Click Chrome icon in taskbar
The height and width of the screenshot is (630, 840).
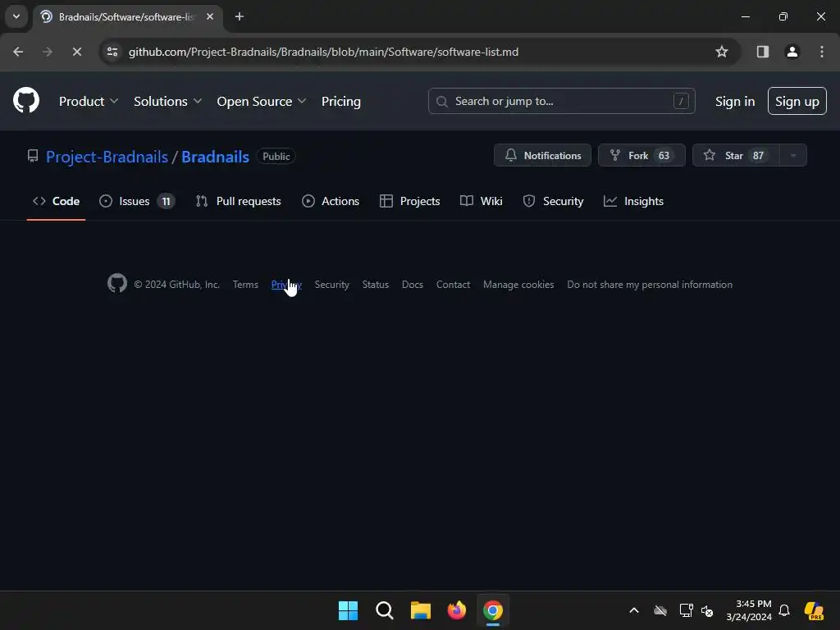click(493, 610)
